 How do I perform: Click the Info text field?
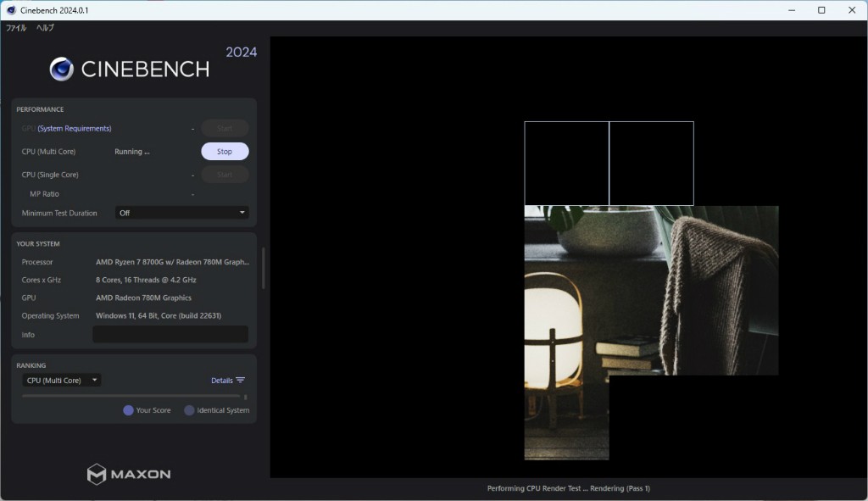pos(170,335)
